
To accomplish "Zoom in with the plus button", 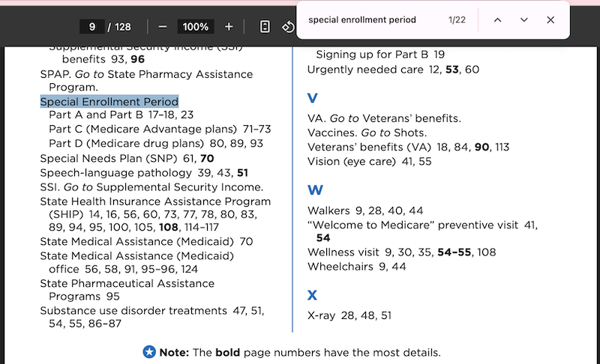I will click(x=229, y=27).
